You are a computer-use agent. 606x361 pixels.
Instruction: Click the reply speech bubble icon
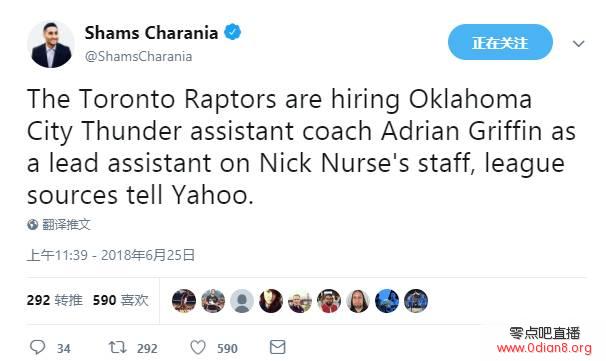pyautogui.click(x=37, y=347)
